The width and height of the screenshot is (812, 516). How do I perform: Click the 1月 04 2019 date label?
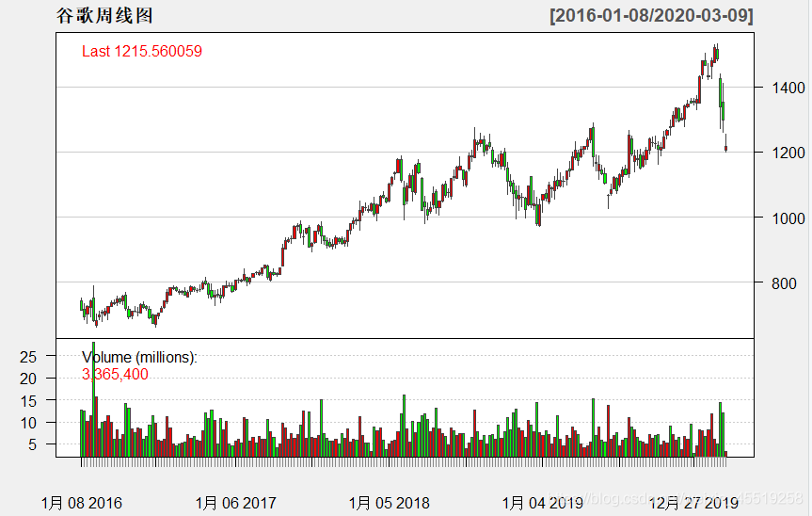pyautogui.click(x=543, y=503)
